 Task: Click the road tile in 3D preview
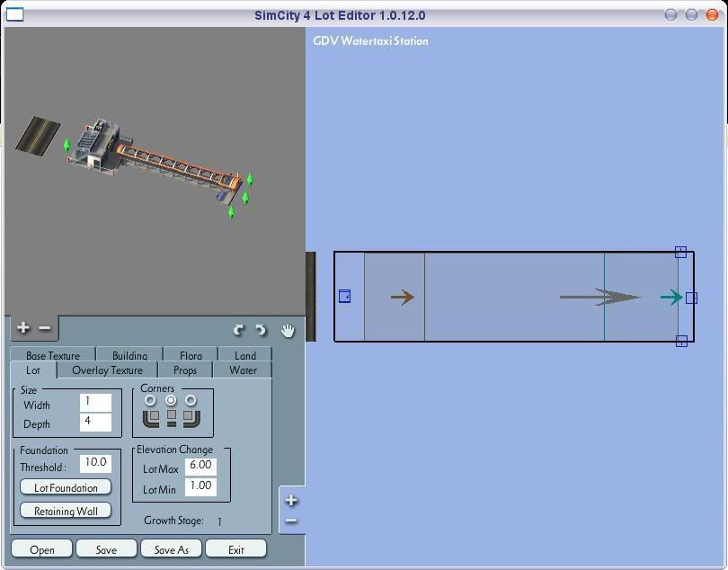coord(38,135)
